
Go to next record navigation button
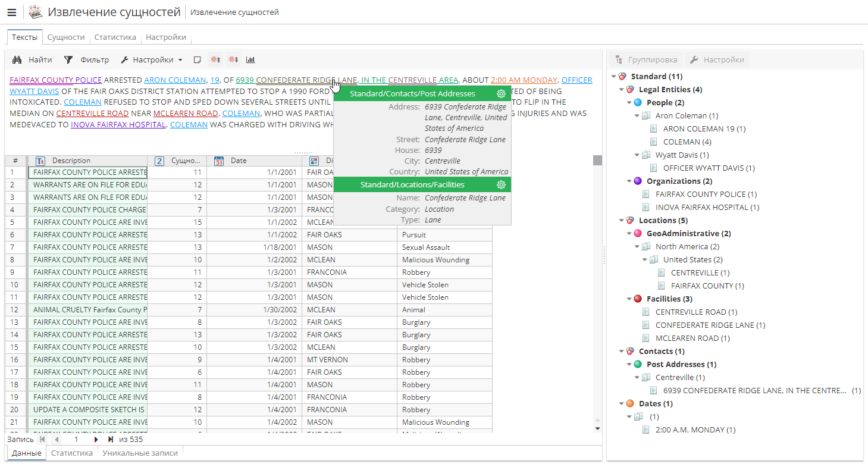click(96, 439)
